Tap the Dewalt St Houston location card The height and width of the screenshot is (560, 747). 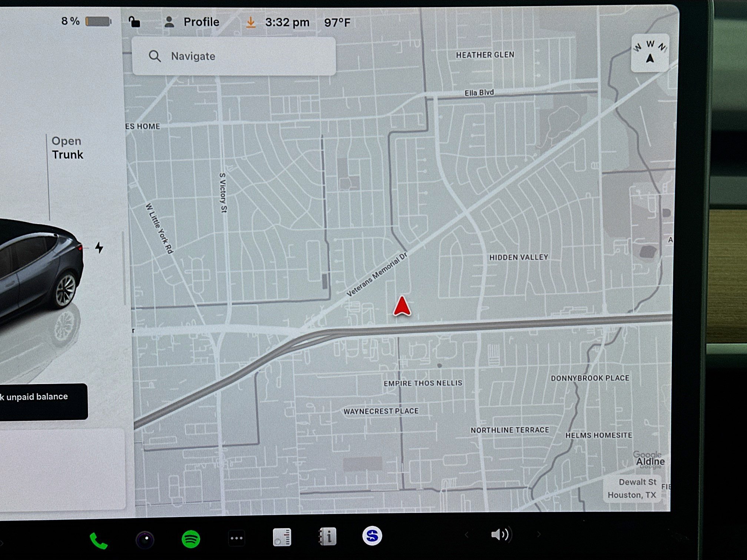(632, 489)
